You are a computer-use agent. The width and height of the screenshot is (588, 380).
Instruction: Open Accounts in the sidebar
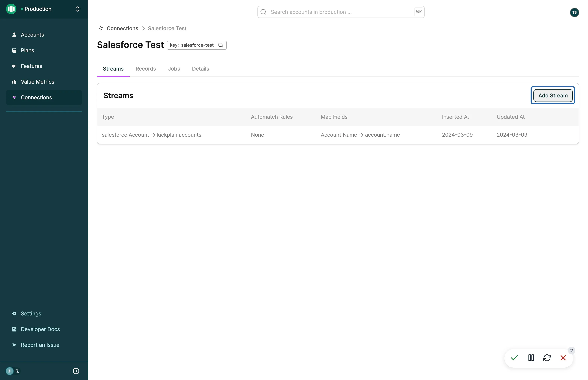[x=44, y=35]
